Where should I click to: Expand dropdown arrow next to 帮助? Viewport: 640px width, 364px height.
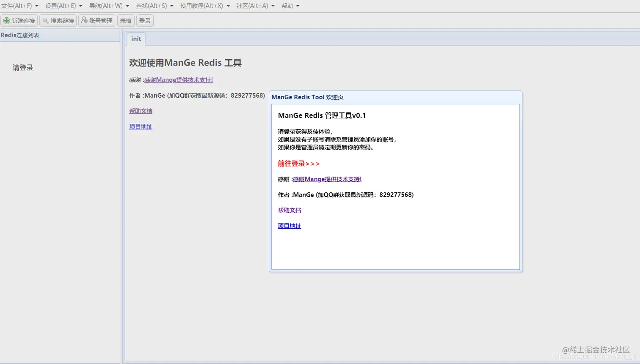tap(298, 6)
